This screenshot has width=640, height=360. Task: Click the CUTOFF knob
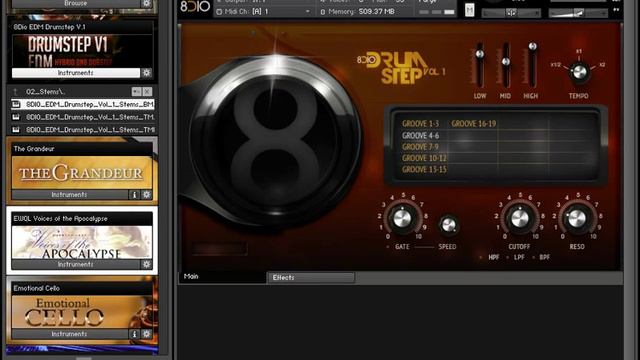click(x=520, y=218)
